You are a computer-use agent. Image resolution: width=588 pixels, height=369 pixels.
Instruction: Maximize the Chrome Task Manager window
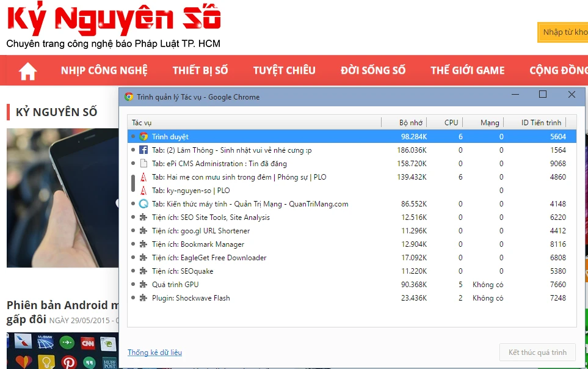point(543,95)
